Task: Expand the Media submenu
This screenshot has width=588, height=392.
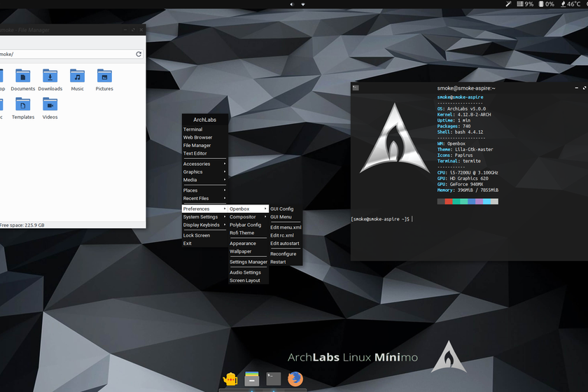Action: click(204, 180)
